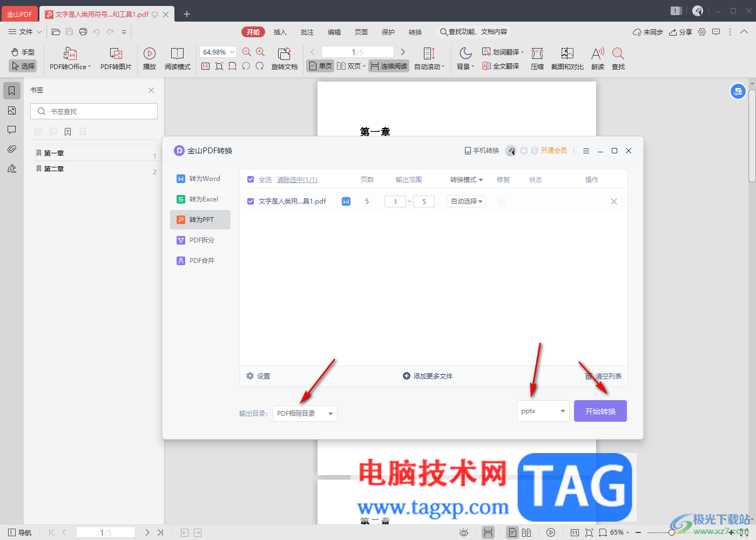Screen dimensions: 756x540
Task: Click 开通会员 membership link
Action: point(553,151)
